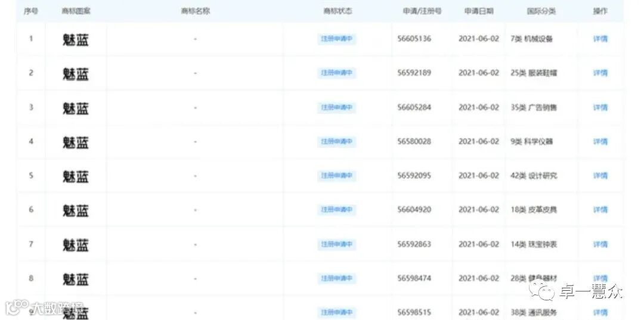Click the 42类 设计研究 class cell
This screenshot has width=644, height=320.
point(534,176)
